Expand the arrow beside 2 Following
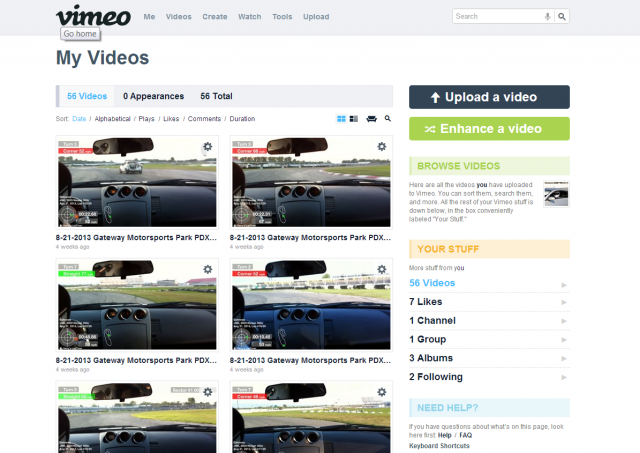Viewport: 640px width, 453px height. pyautogui.click(x=564, y=378)
